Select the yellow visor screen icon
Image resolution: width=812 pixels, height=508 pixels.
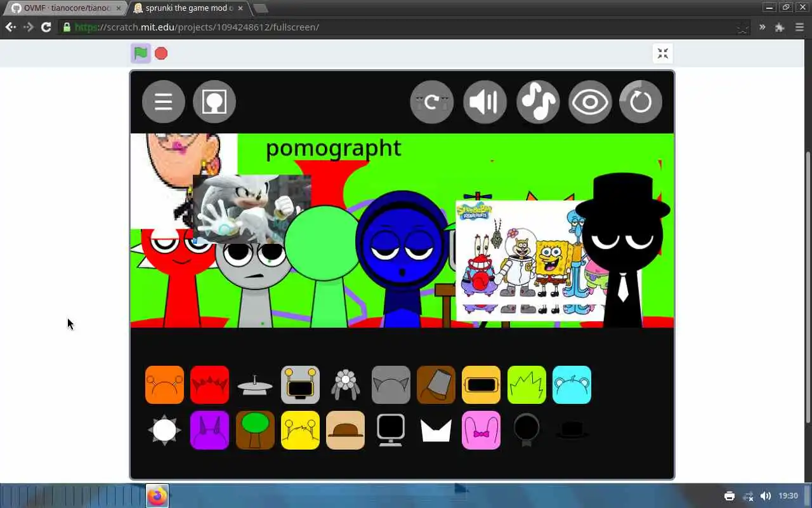pos(481,385)
